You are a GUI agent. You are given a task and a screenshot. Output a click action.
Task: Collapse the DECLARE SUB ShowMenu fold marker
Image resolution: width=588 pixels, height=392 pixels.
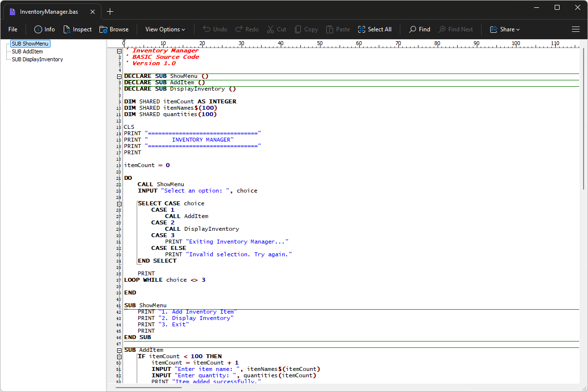[120, 76]
